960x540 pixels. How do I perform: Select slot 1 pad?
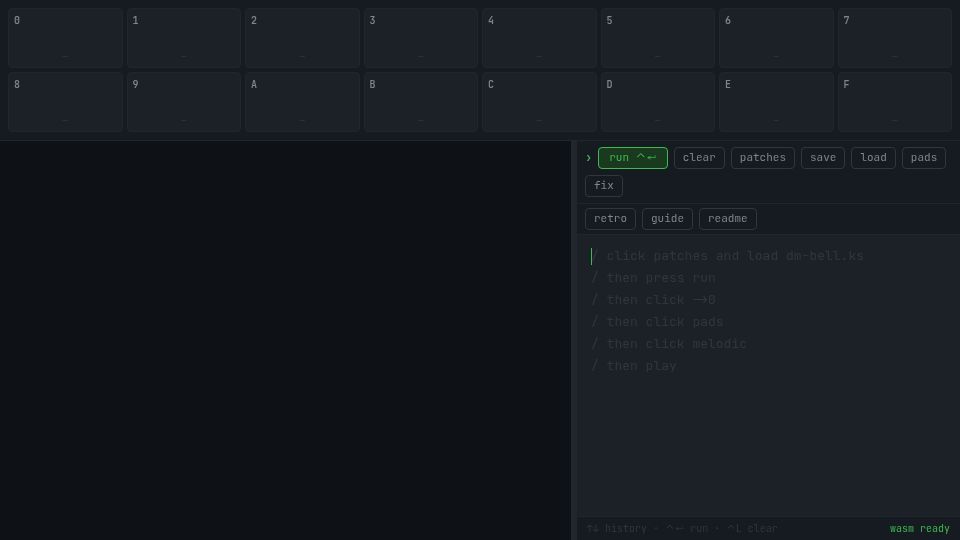pyautogui.click(x=184, y=38)
